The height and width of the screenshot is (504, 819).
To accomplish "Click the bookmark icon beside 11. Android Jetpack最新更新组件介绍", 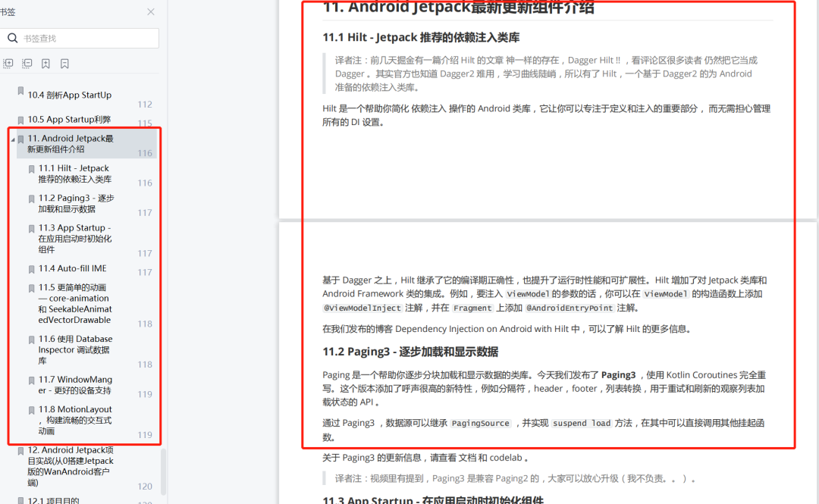I will 21,139.
